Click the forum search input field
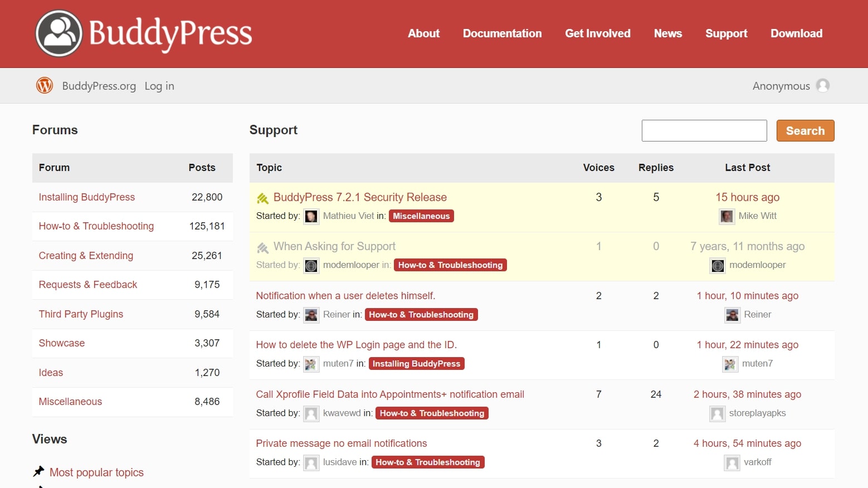The image size is (868, 488). (x=704, y=130)
